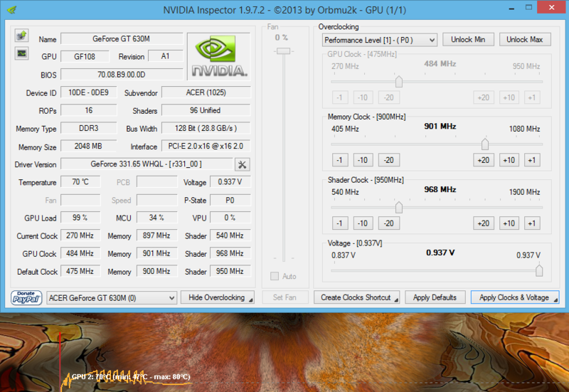
Task: Click the Set Fan button
Action: point(285,297)
